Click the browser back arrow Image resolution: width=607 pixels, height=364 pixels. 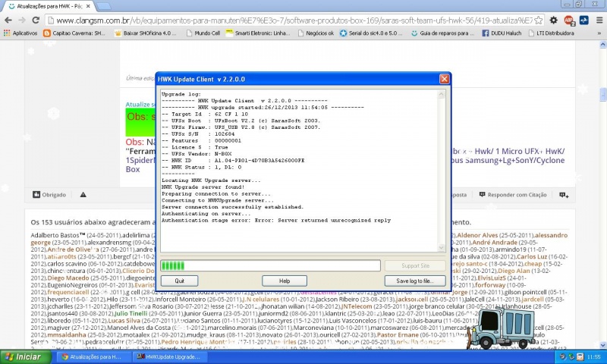click(8, 20)
